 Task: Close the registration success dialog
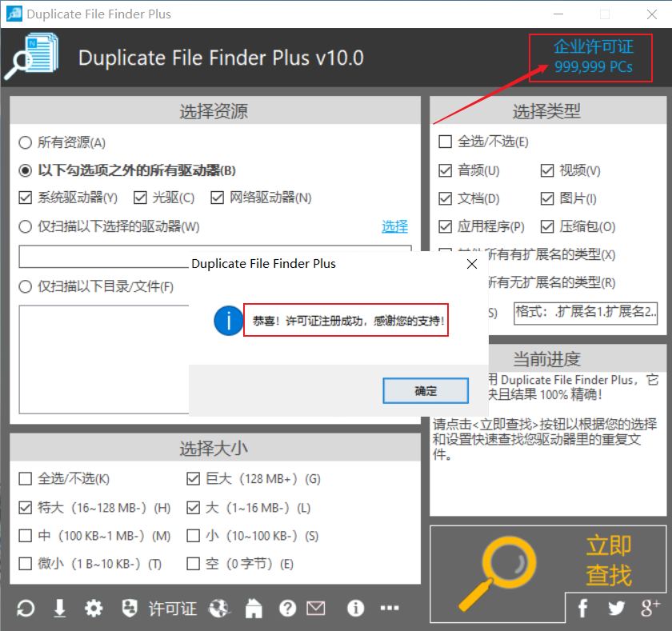click(x=472, y=264)
